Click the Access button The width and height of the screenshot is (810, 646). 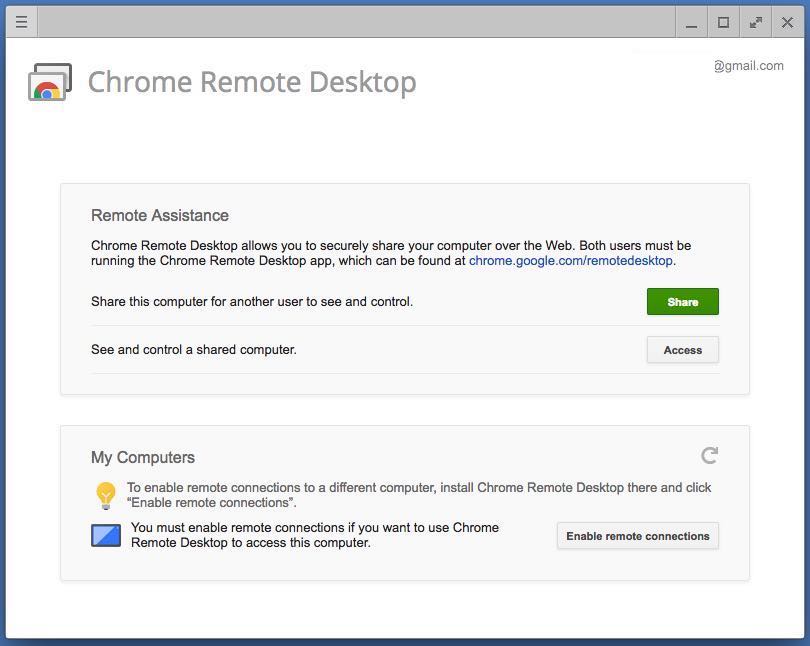pyautogui.click(x=682, y=350)
